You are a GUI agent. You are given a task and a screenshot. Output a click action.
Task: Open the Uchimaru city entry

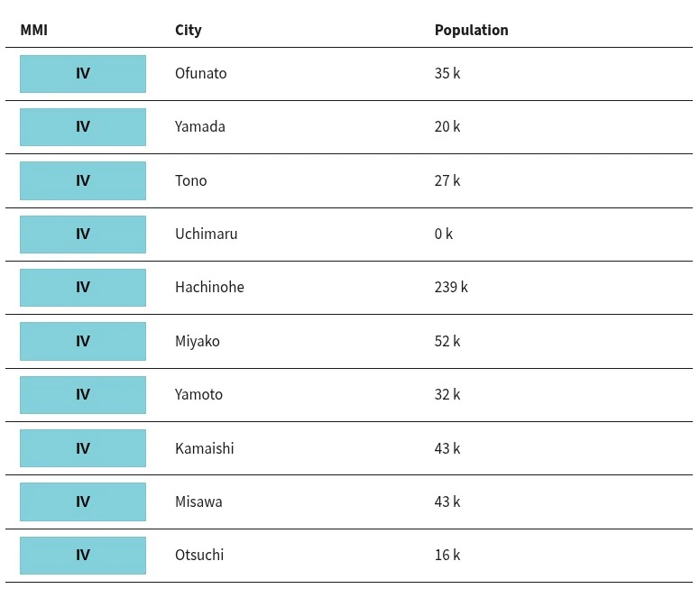206,234
